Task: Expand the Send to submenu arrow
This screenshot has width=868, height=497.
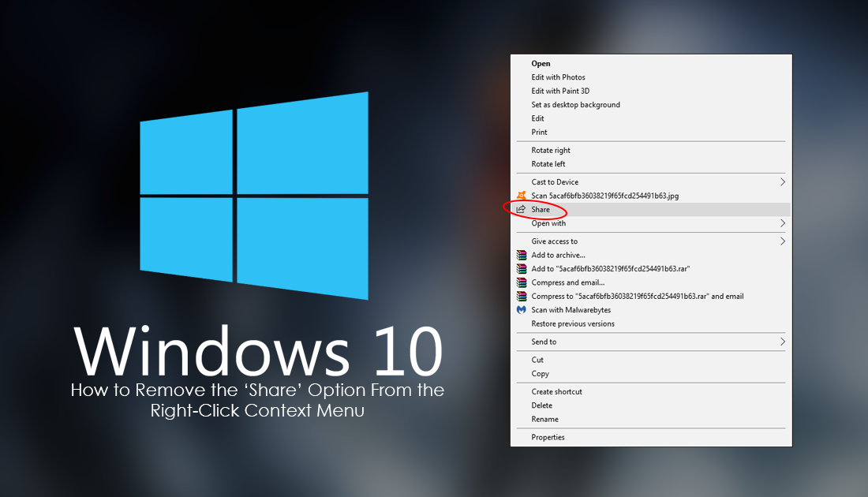Action: [x=782, y=342]
